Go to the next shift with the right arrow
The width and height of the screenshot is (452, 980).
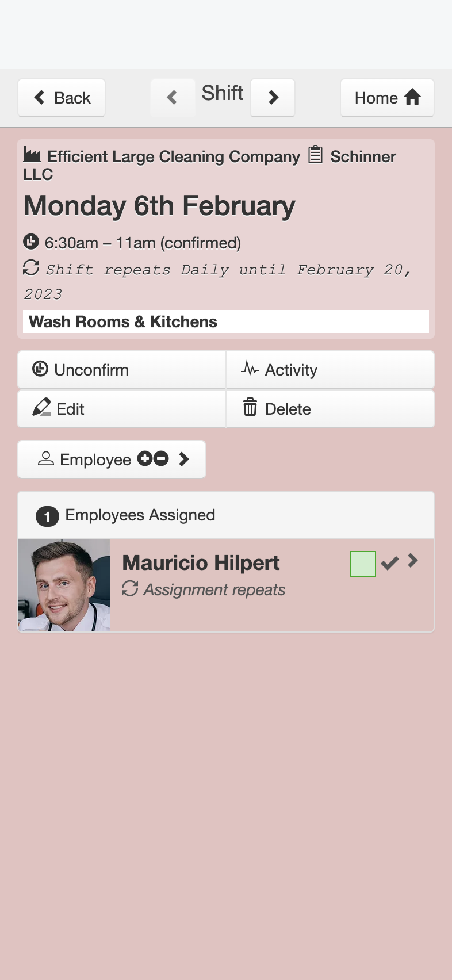click(273, 98)
